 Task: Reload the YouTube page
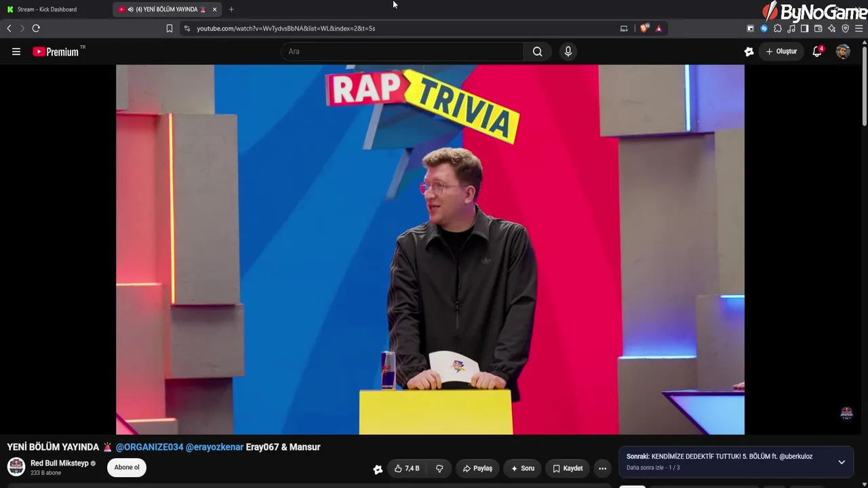click(36, 28)
